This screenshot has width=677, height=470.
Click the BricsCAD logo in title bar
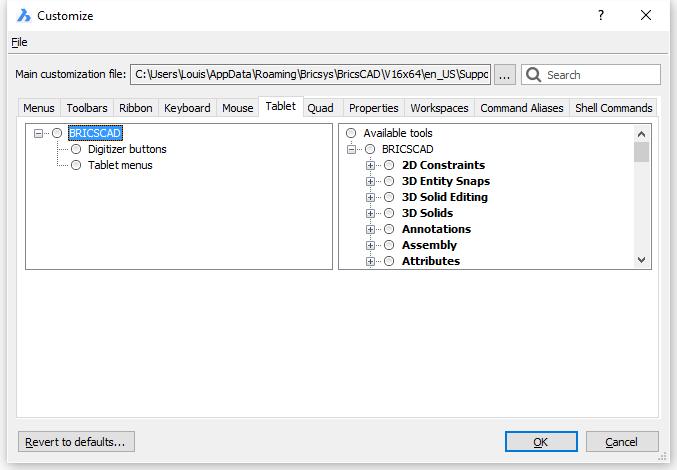click(24, 16)
